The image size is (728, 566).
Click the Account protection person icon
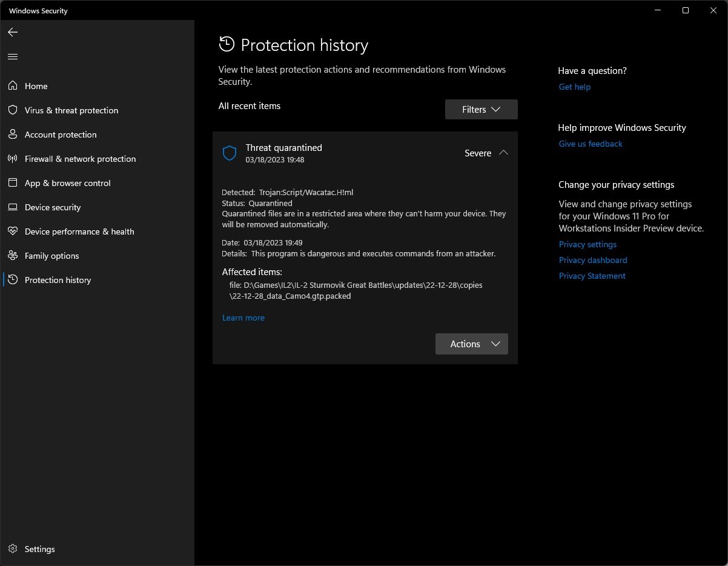(x=13, y=135)
